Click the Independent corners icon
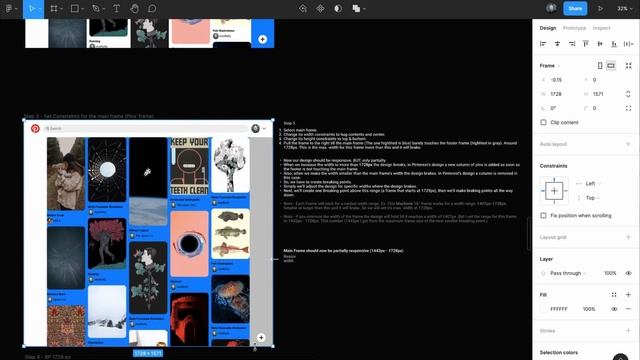Image resolution: width=640 pixels, height=360 pixels. coord(629,108)
